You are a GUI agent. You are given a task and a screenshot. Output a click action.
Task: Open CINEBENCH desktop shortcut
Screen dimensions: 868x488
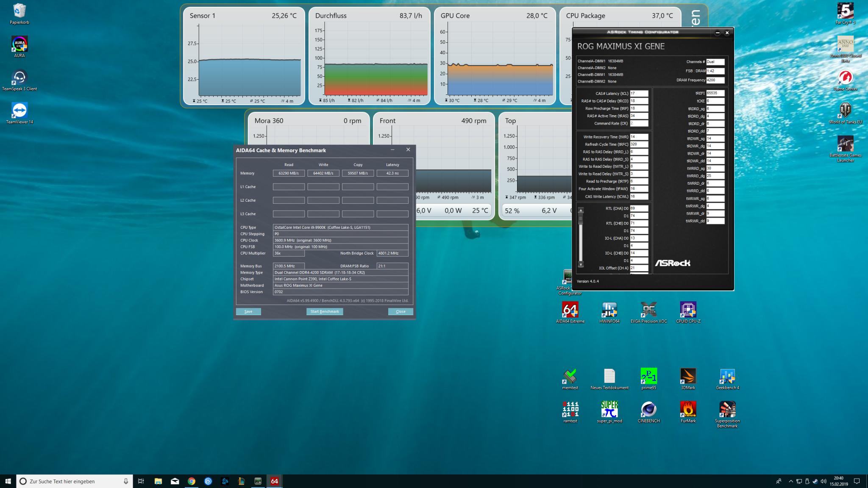click(648, 412)
